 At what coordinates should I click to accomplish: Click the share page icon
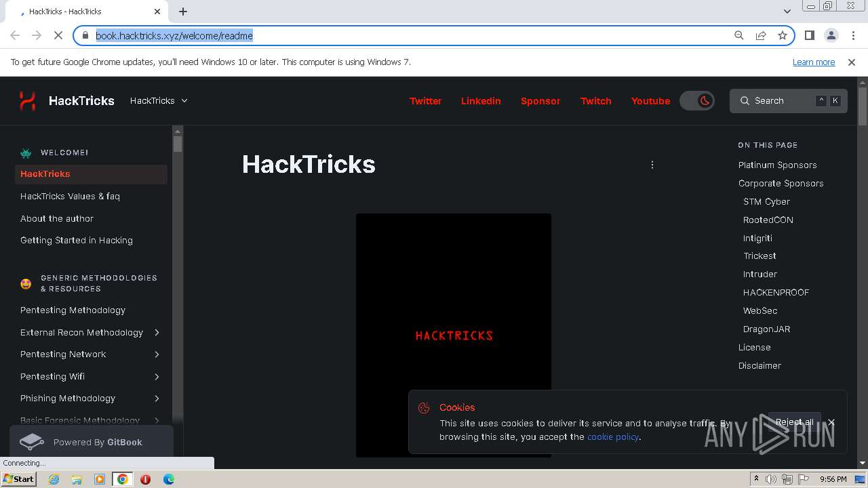(761, 35)
